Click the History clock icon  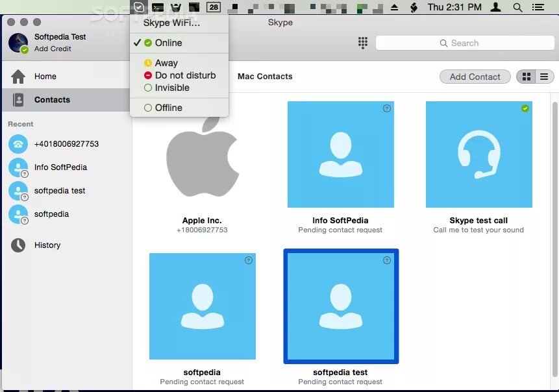(x=18, y=245)
